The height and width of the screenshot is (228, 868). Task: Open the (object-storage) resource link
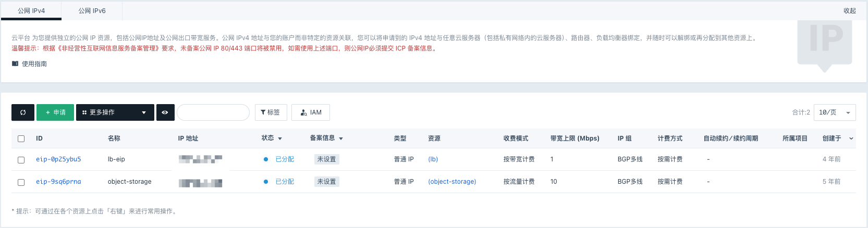tap(452, 182)
